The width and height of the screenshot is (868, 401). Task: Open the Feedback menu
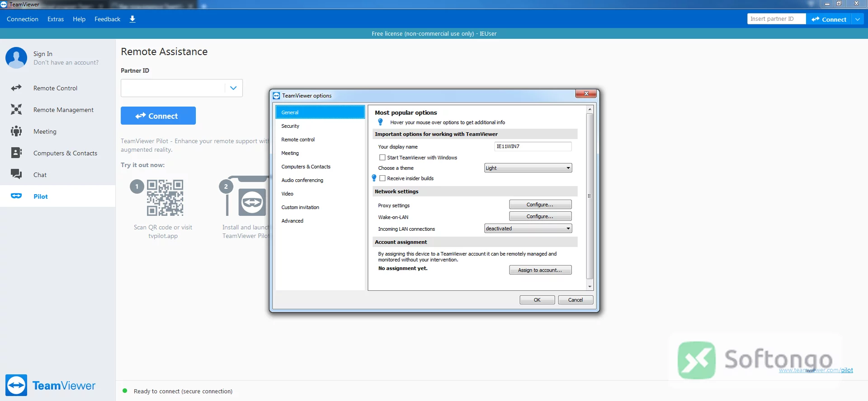(108, 19)
